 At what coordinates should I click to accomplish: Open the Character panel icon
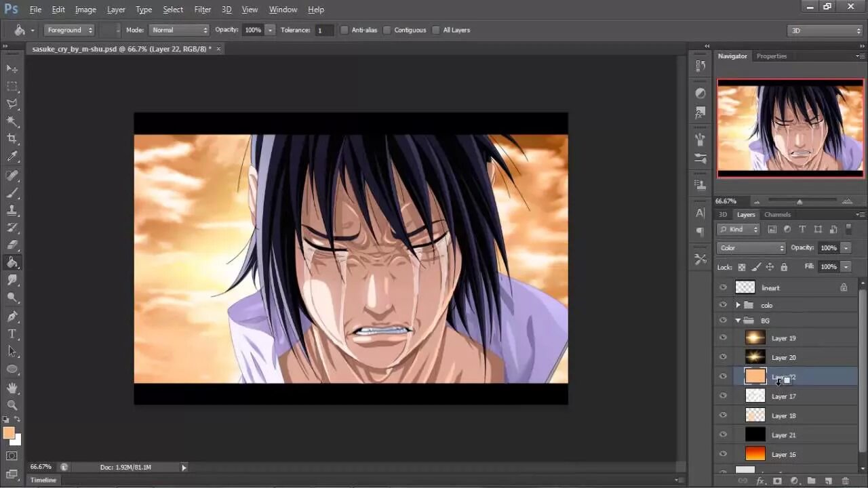[x=701, y=213]
